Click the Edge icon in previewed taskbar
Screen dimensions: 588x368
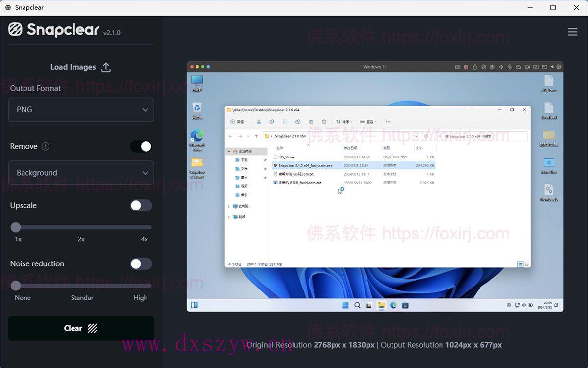(x=393, y=305)
